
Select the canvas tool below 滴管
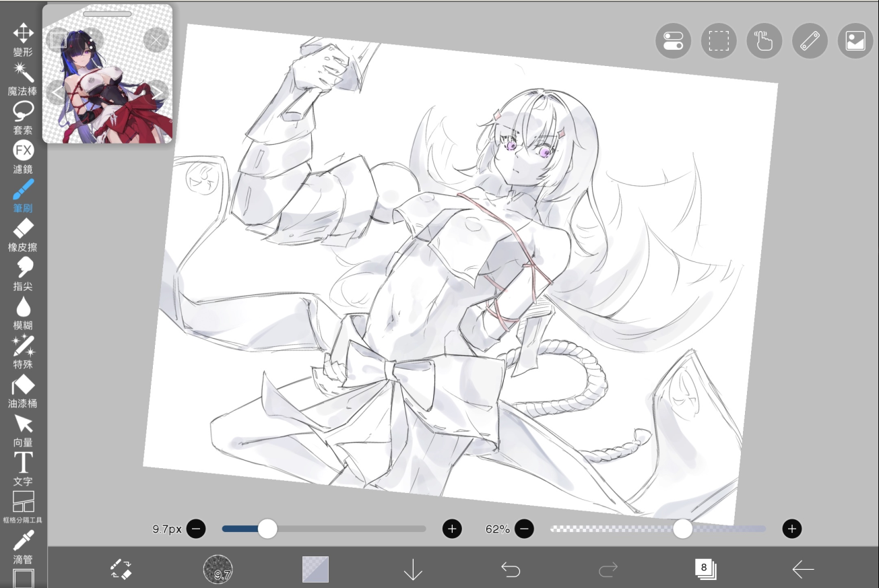click(23, 579)
